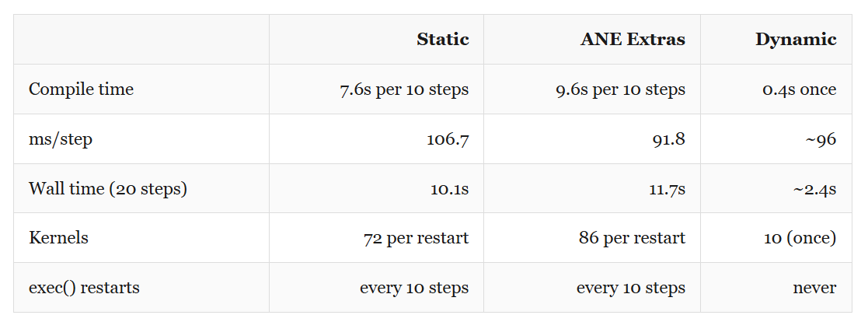Click the 72 per restart cell
This screenshot has width=868, height=322.
point(416,238)
